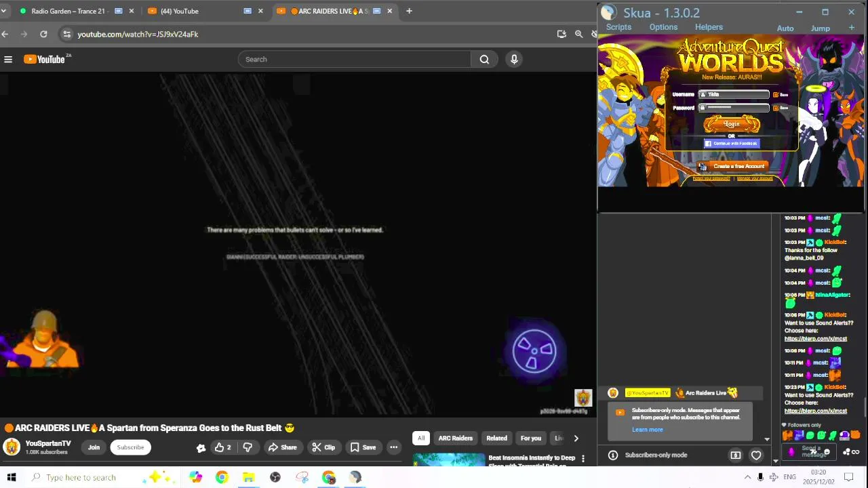This screenshot has height=488, width=868.
Task: Save the video to a playlist
Action: [x=363, y=447]
